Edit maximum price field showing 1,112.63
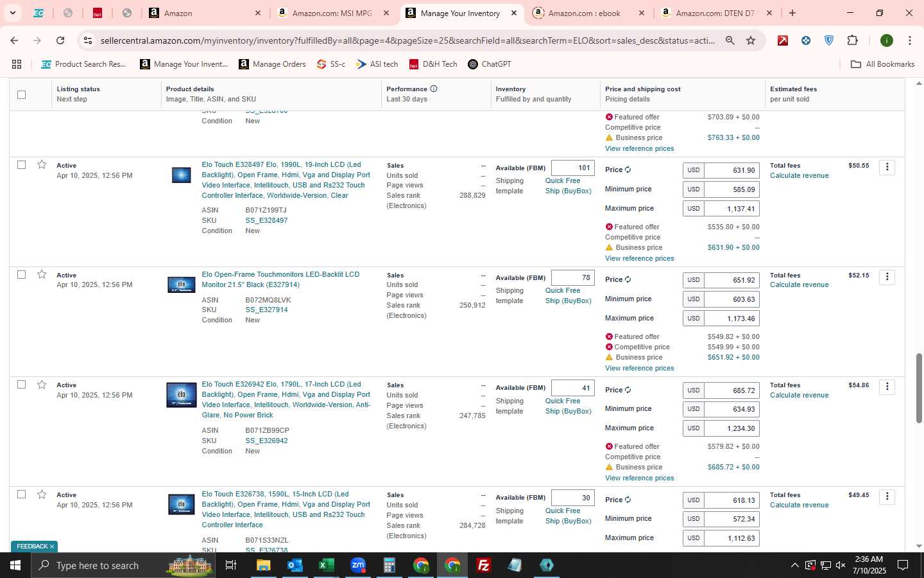Viewport: 924px width, 578px height. point(732,538)
